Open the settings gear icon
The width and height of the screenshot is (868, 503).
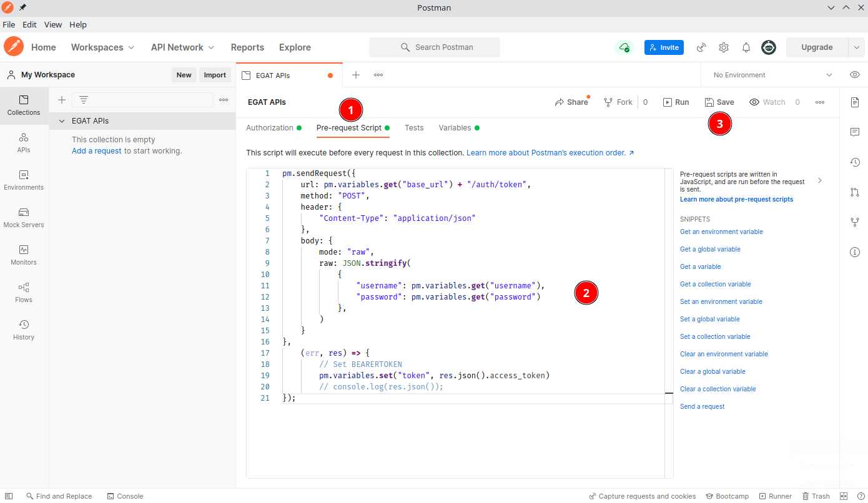(724, 47)
